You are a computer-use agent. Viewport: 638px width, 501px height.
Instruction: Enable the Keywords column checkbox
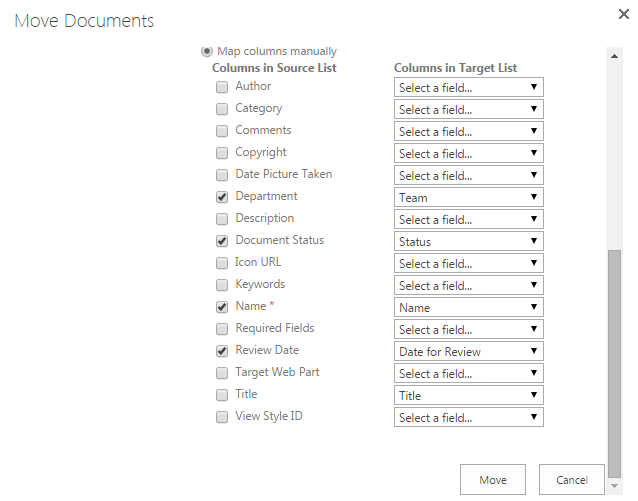[222, 285]
